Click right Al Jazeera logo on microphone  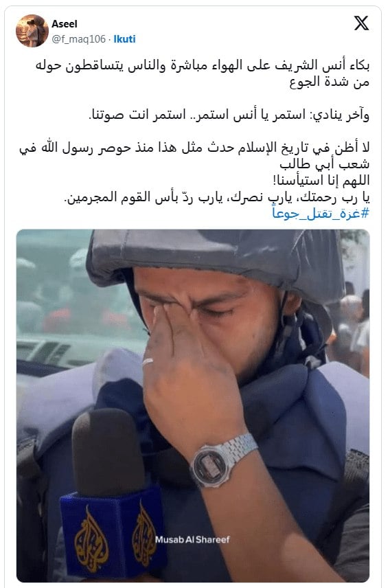[x=144, y=534]
